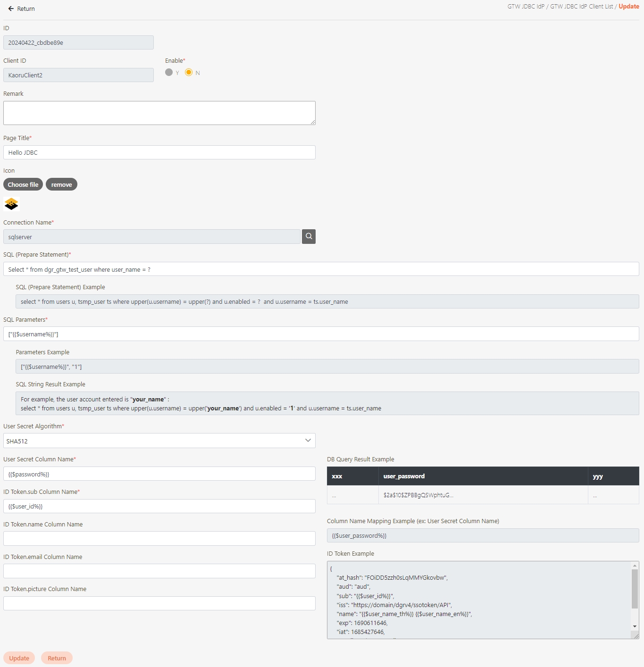Click the Return button at bottom
Screen dimensions: 644x667
57,658
